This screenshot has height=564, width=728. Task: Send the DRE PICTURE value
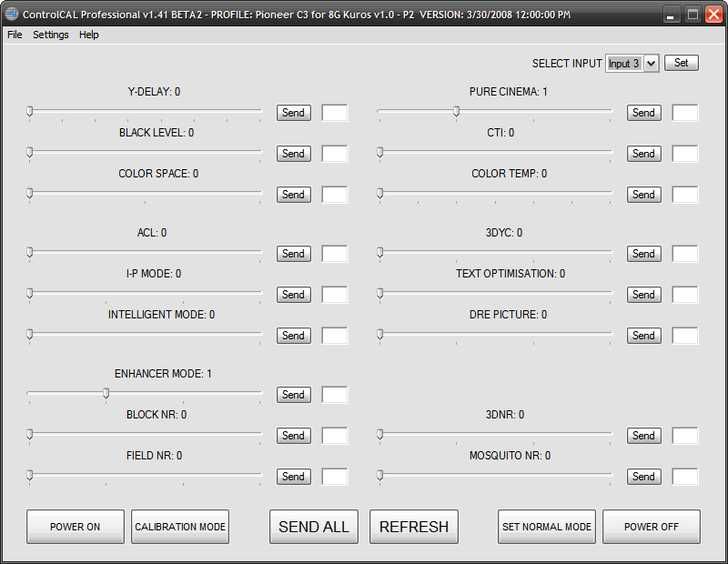click(x=644, y=335)
